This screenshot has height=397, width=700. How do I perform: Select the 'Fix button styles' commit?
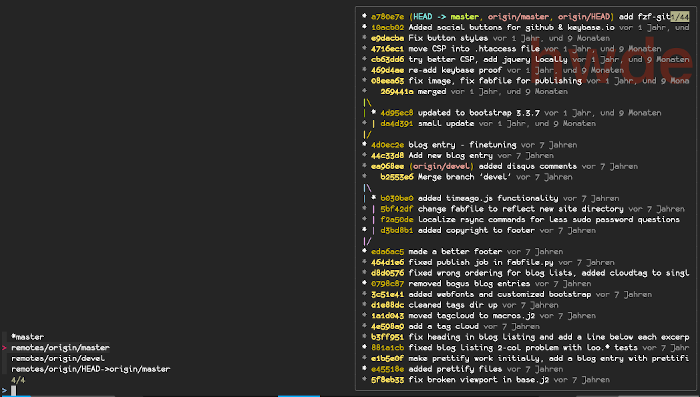coord(448,38)
